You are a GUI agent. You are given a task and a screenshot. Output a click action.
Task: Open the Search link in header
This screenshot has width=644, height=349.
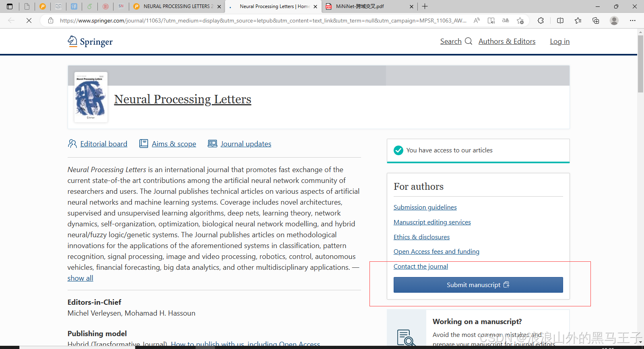pos(451,41)
